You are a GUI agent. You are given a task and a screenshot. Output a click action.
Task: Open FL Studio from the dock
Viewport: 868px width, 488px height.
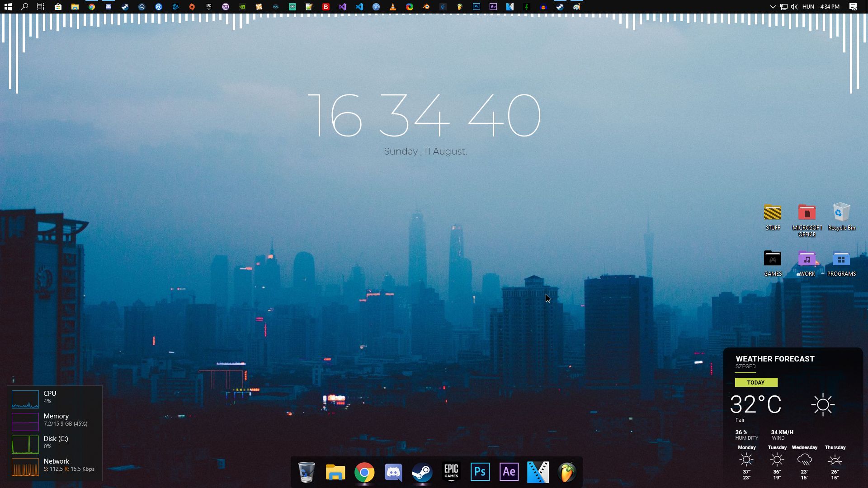pos(568,472)
